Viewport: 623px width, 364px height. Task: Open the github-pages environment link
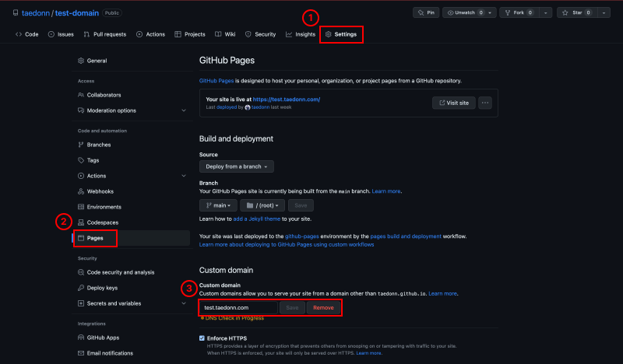click(302, 236)
